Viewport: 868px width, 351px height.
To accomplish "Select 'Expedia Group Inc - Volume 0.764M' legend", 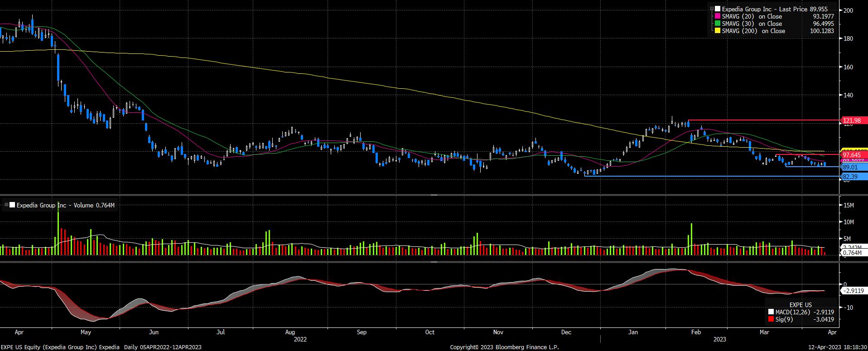I will tap(66, 205).
